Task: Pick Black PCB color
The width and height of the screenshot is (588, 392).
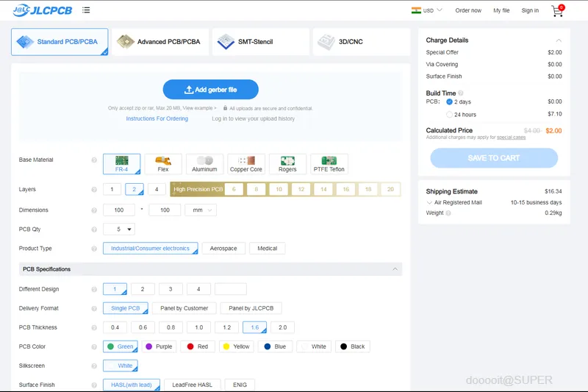Action: click(x=353, y=346)
